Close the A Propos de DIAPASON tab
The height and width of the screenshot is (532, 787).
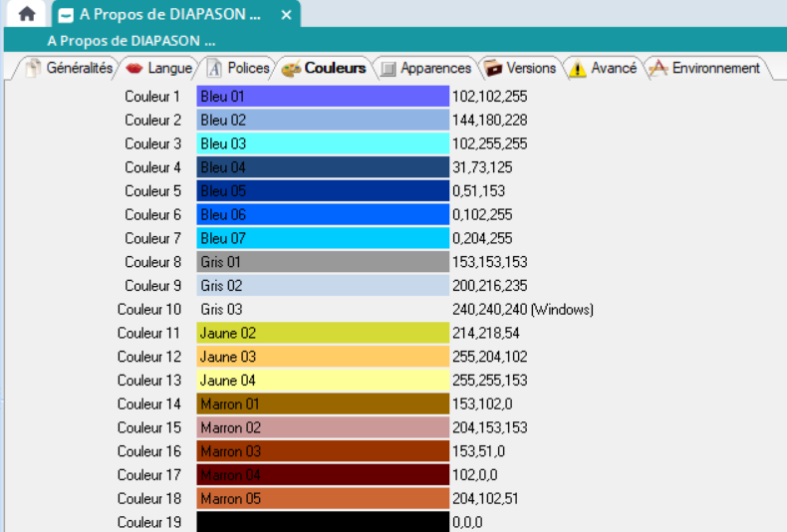click(x=286, y=15)
